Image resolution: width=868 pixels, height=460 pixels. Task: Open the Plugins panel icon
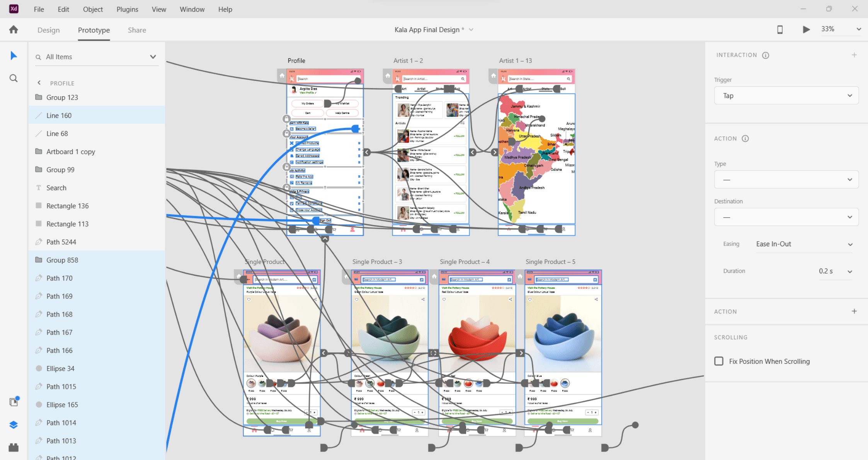pos(14,448)
